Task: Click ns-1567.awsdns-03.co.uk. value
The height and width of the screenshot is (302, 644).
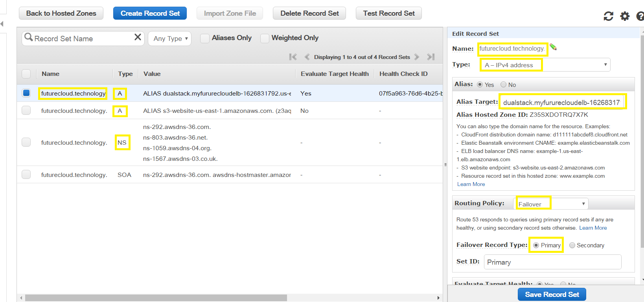Action: 180,159
